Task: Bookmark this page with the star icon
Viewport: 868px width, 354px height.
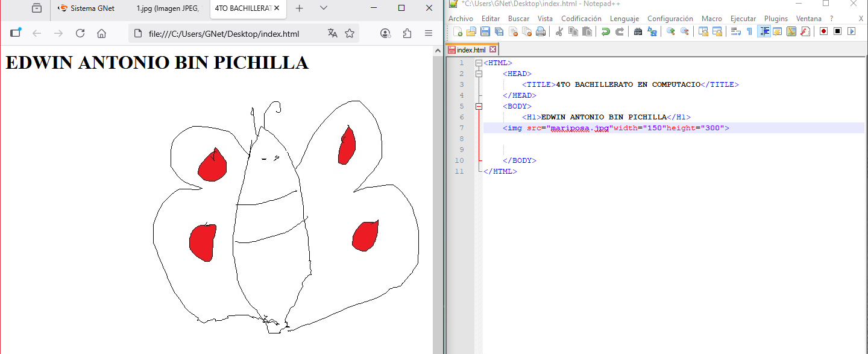Action: 350,33
